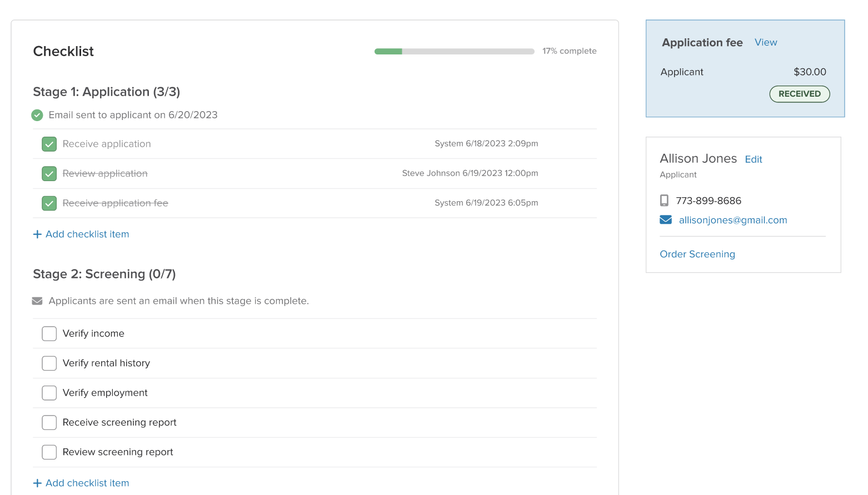Click the RECEIVED status badge

click(x=799, y=94)
